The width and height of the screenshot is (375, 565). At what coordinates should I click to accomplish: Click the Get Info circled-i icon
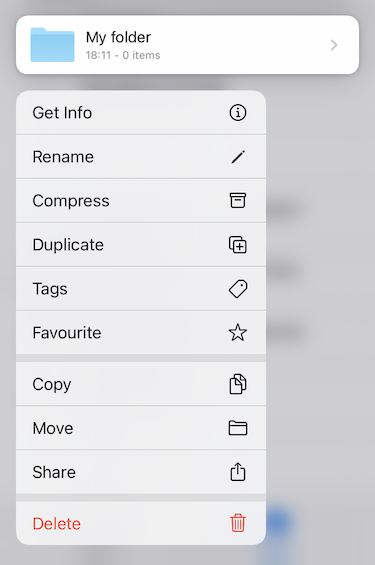(238, 113)
